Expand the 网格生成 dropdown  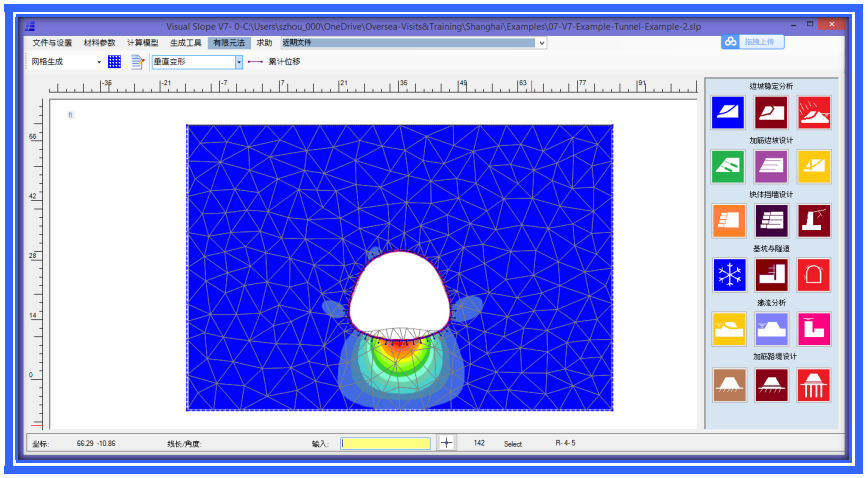99,62
